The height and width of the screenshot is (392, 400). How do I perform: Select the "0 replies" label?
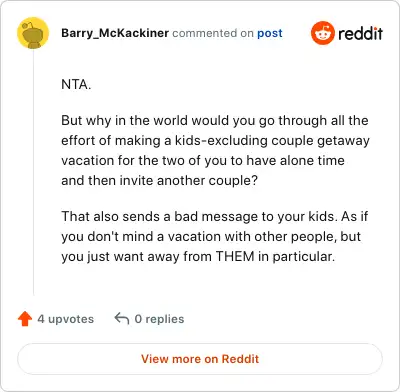159,319
